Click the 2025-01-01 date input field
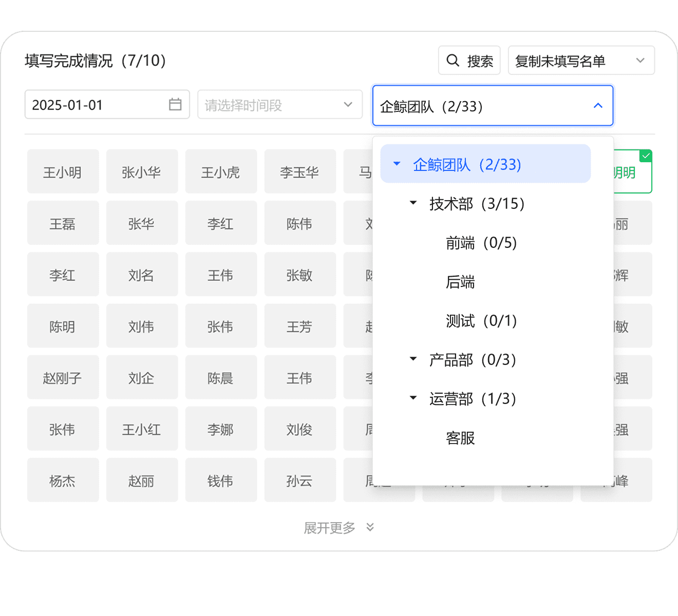Screen dimensions: 678x616 (98, 105)
